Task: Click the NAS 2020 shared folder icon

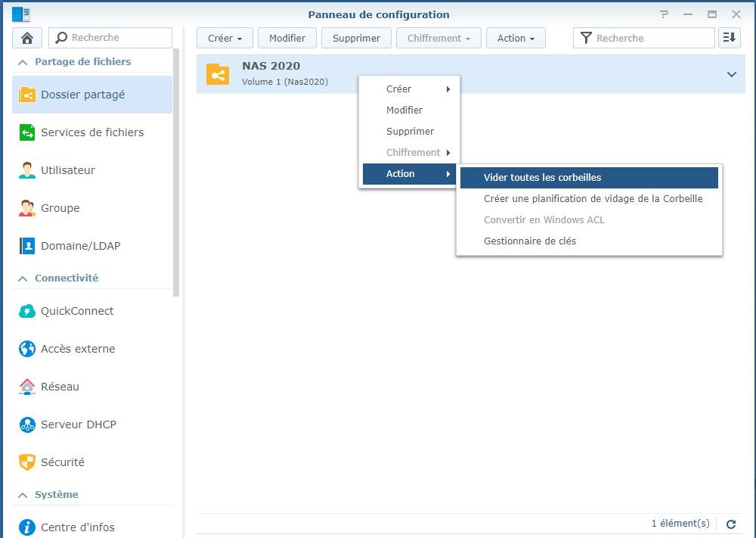Action: pyautogui.click(x=218, y=73)
